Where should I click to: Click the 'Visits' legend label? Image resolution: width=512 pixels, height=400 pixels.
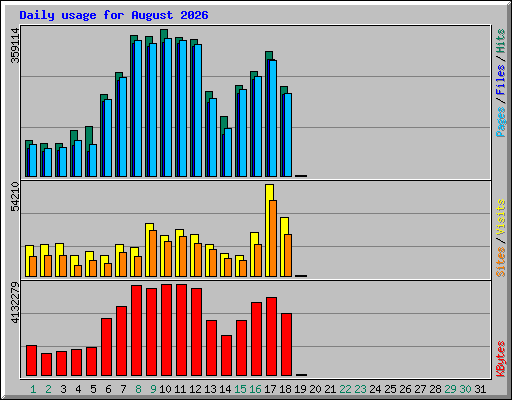click(500, 217)
